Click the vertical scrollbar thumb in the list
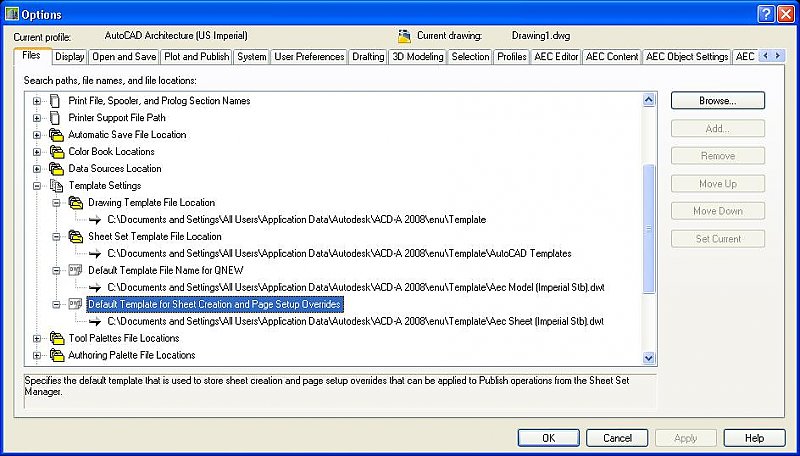Image resolution: width=800 pixels, height=456 pixels. (x=649, y=229)
